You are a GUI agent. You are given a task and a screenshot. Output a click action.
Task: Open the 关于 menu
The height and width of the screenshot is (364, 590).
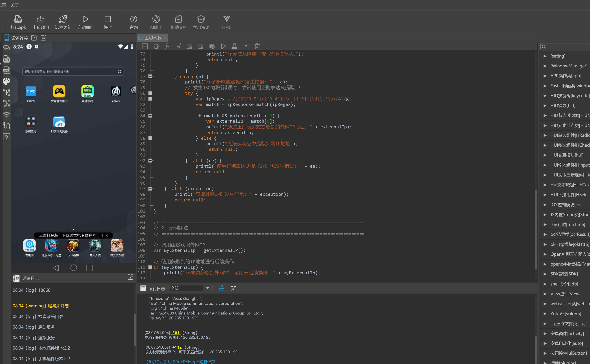(14, 5)
